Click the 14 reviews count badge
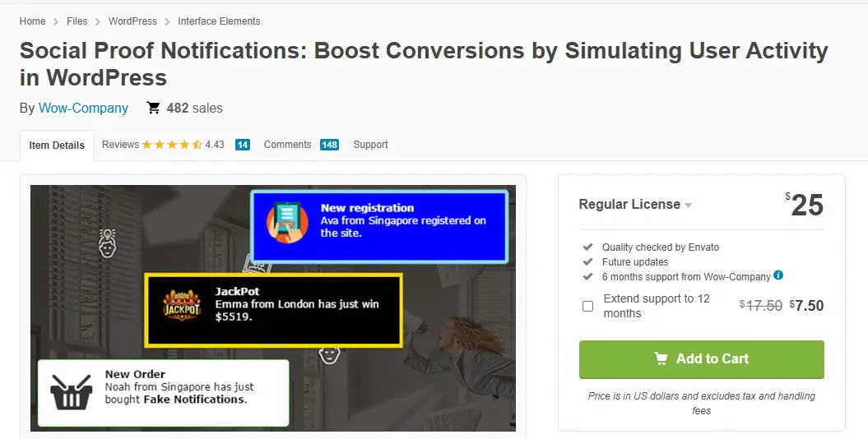Image resolution: width=868 pixels, height=439 pixels. 243,145
